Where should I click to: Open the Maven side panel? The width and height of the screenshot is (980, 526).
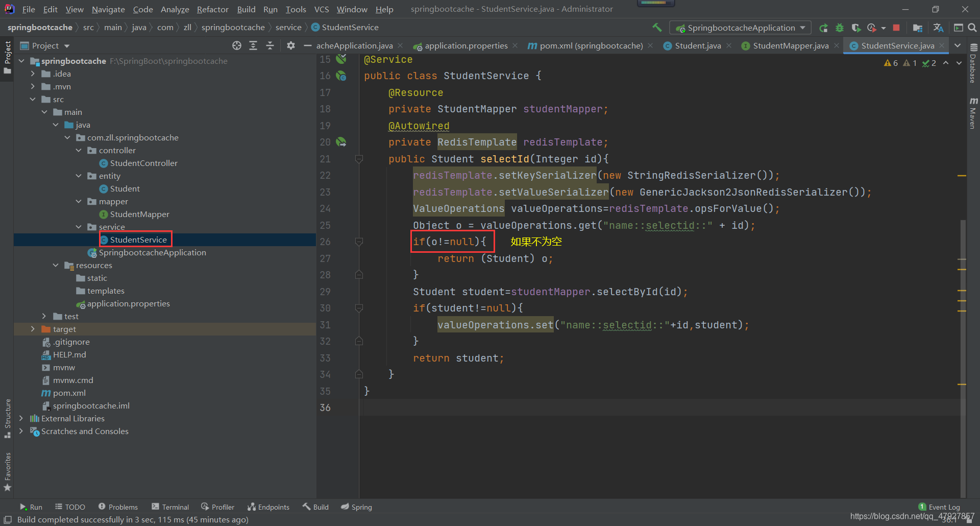click(x=973, y=113)
